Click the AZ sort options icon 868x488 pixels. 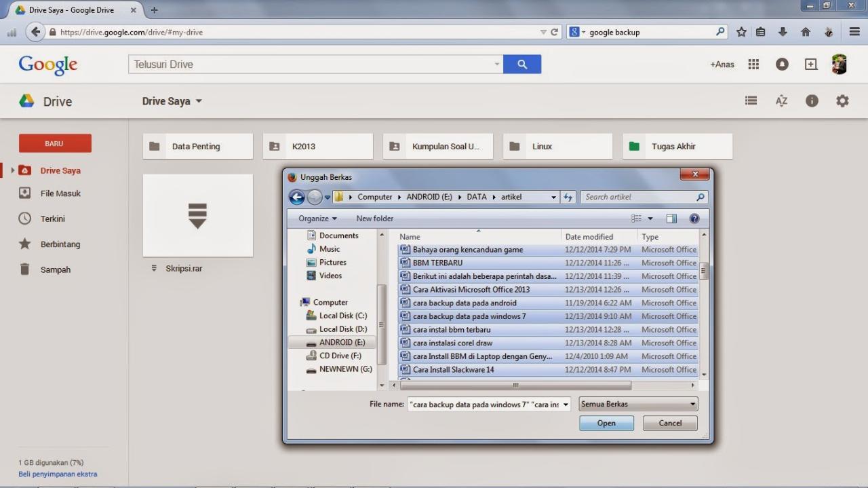coord(781,100)
